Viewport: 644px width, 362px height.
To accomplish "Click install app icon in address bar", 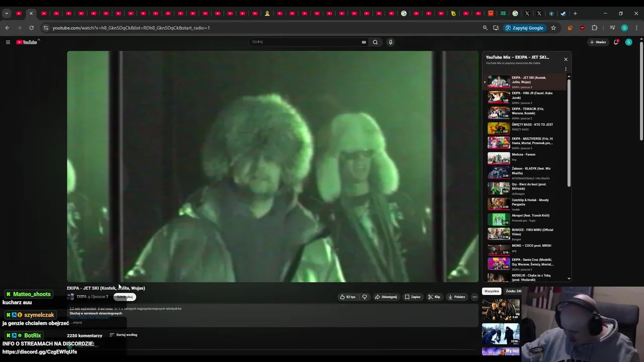I will (496, 28).
